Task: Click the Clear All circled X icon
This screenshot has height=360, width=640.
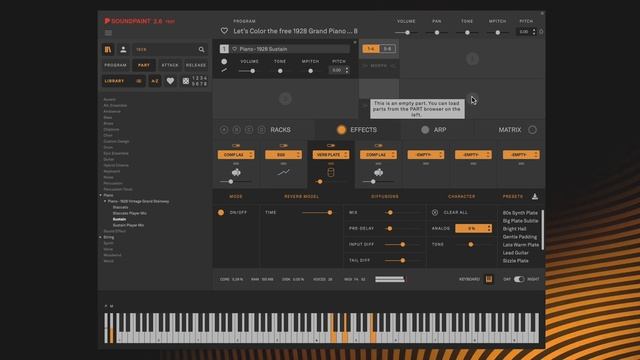Action: (435, 212)
